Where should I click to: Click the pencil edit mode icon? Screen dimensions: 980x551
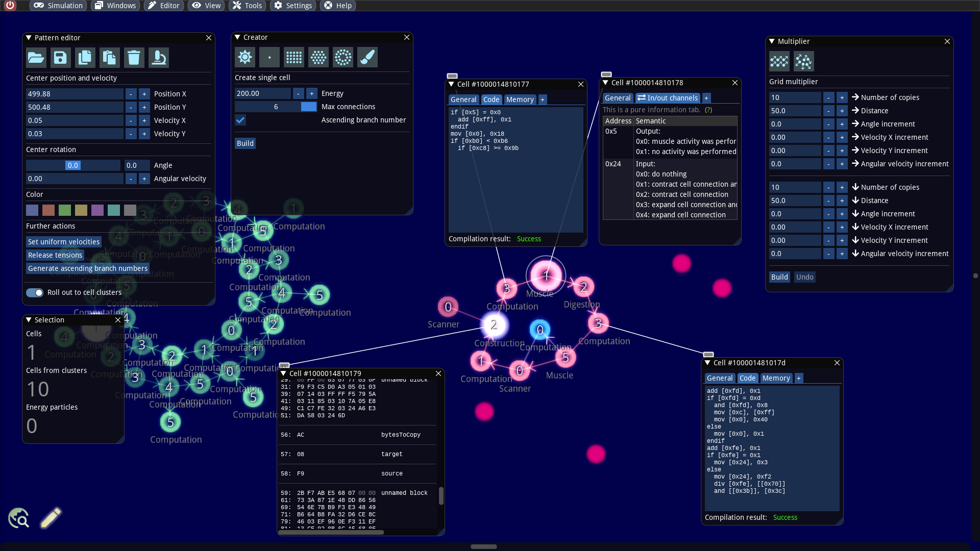click(51, 518)
